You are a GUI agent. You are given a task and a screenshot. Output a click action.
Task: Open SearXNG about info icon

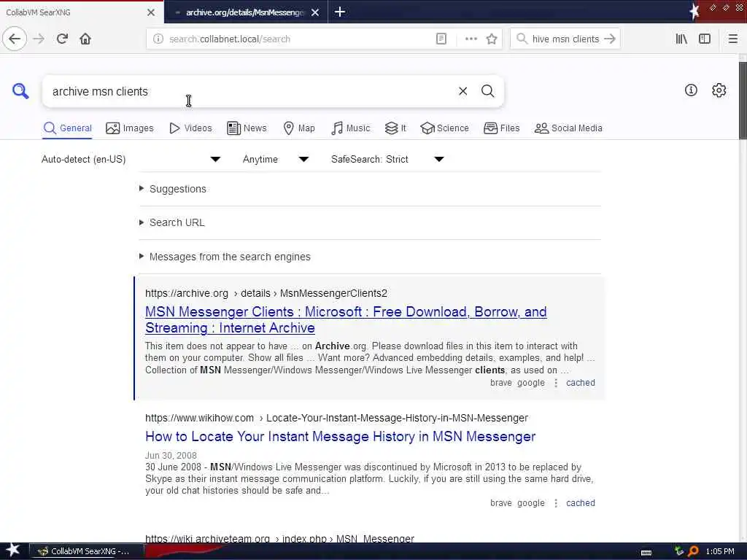691,90
